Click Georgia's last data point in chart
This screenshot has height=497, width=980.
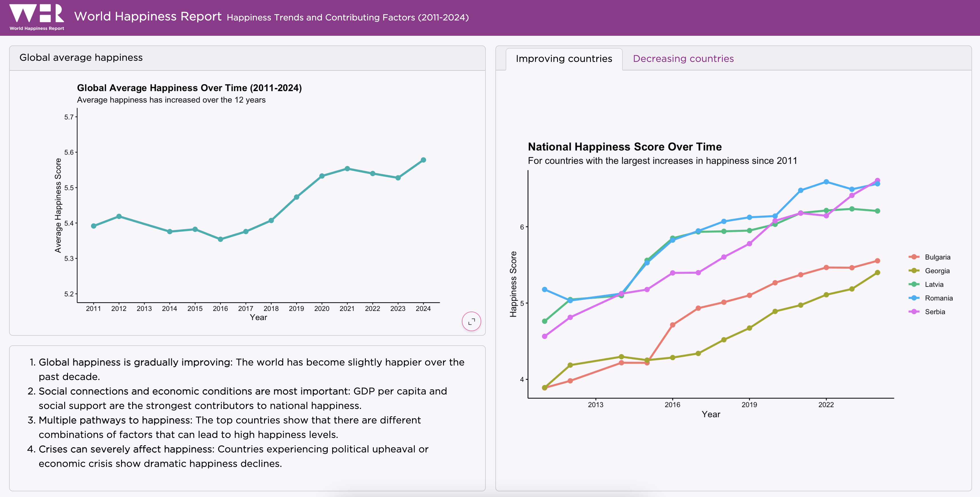tap(877, 273)
